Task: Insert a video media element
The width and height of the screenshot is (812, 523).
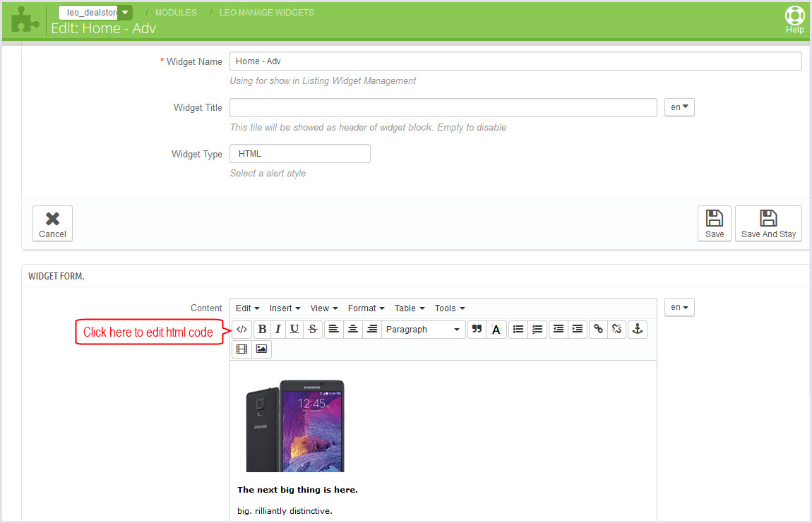Action: pyautogui.click(x=242, y=349)
